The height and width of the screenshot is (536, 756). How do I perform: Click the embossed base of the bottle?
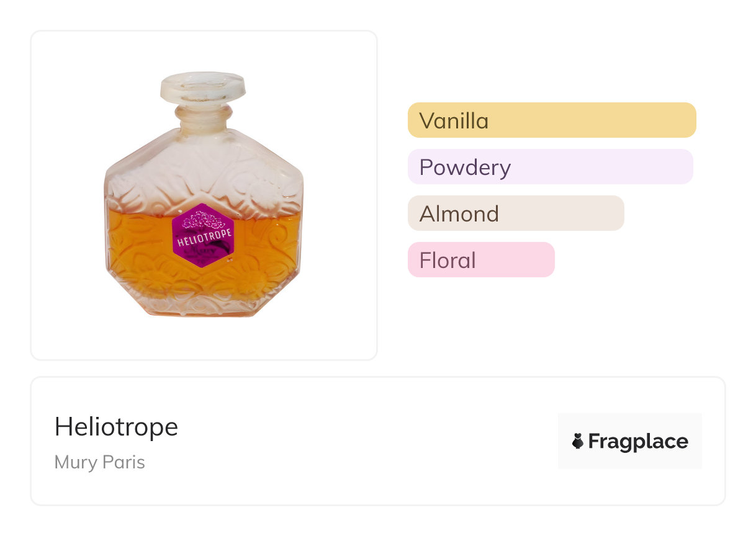(x=203, y=304)
